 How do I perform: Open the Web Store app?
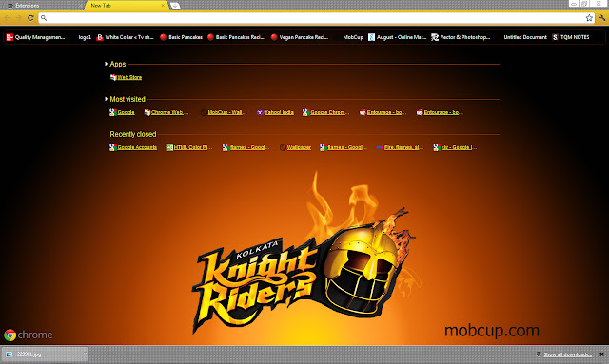(x=126, y=77)
